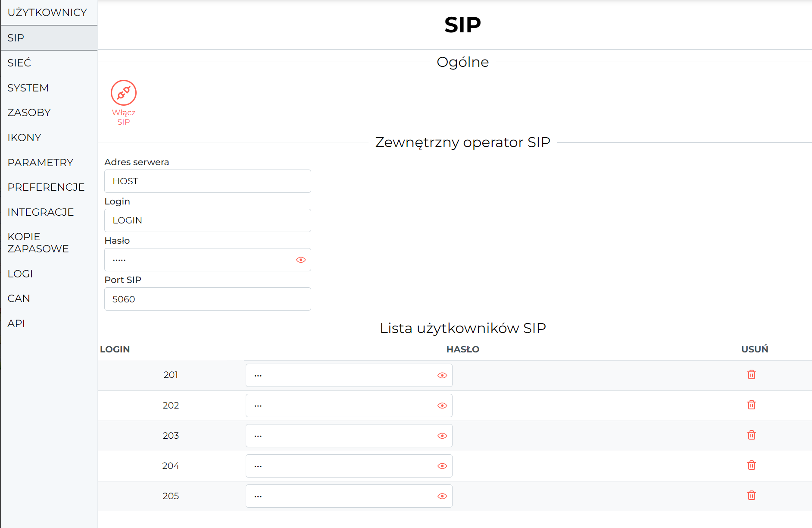Click password field for user 204

(349, 466)
